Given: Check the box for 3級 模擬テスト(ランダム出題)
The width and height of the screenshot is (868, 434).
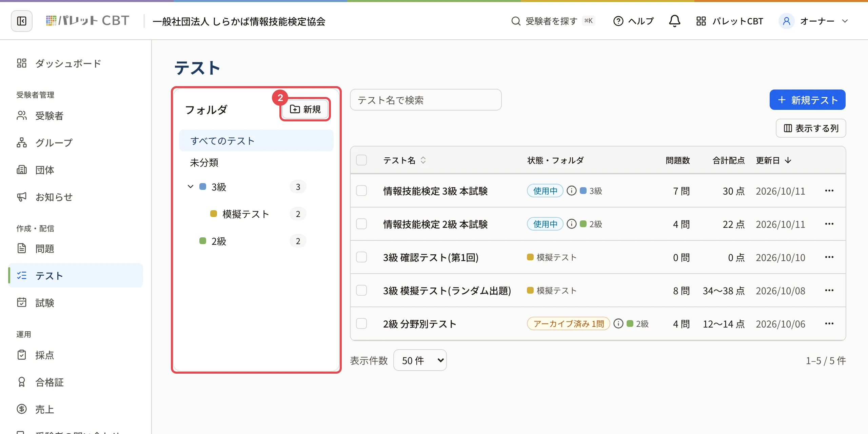Looking at the screenshot, I should [x=361, y=290].
